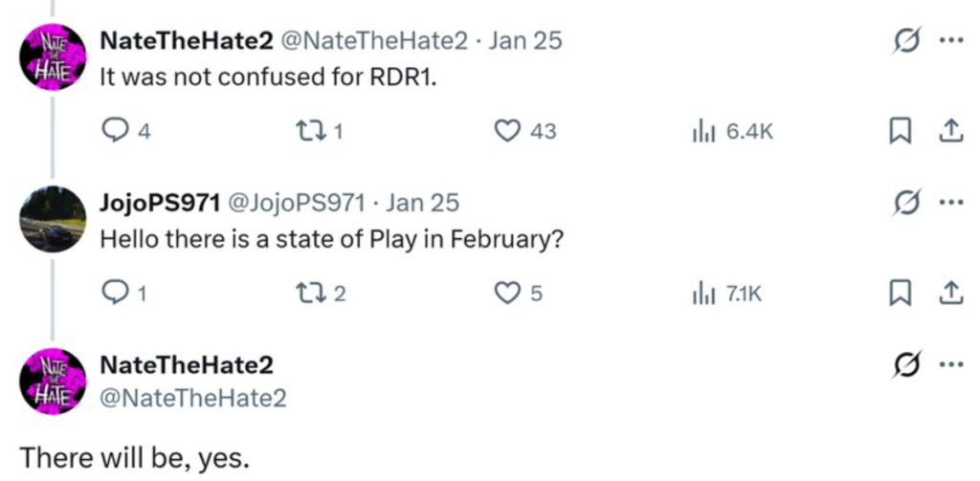The width and height of the screenshot is (980, 481).
Task: Share JojoPS971's State of Play tweet
Action: [x=950, y=295]
